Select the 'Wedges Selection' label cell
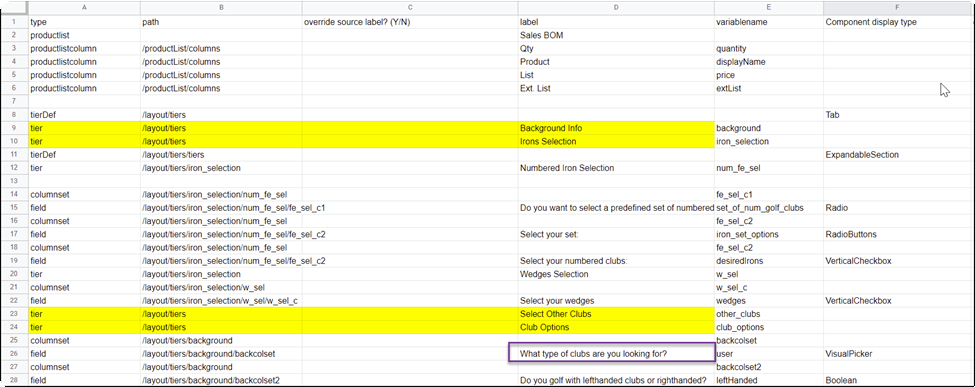 pyautogui.click(x=616, y=274)
